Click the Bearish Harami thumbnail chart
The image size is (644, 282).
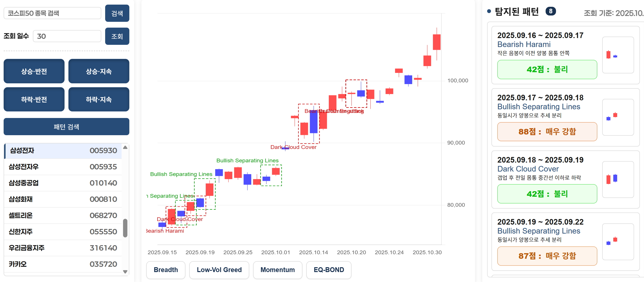(x=618, y=55)
